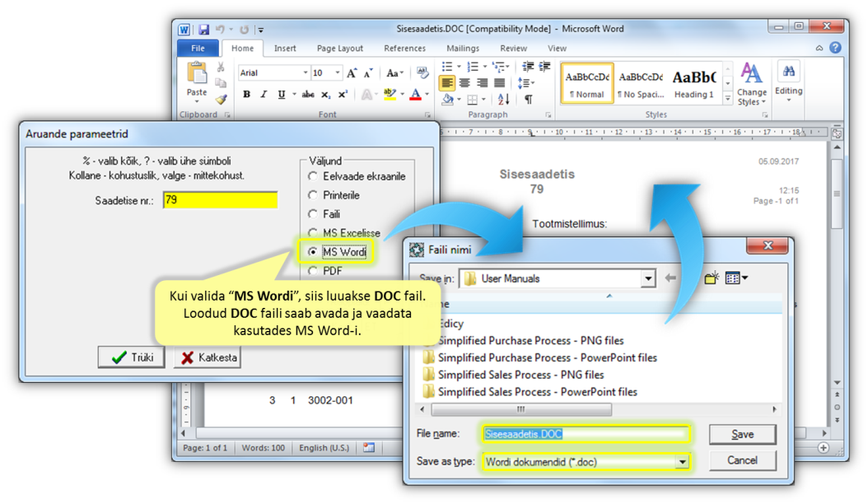Image resolution: width=868 pixels, height=504 pixels.
Task: Apply No Spacing style
Action: [x=641, y=84]
